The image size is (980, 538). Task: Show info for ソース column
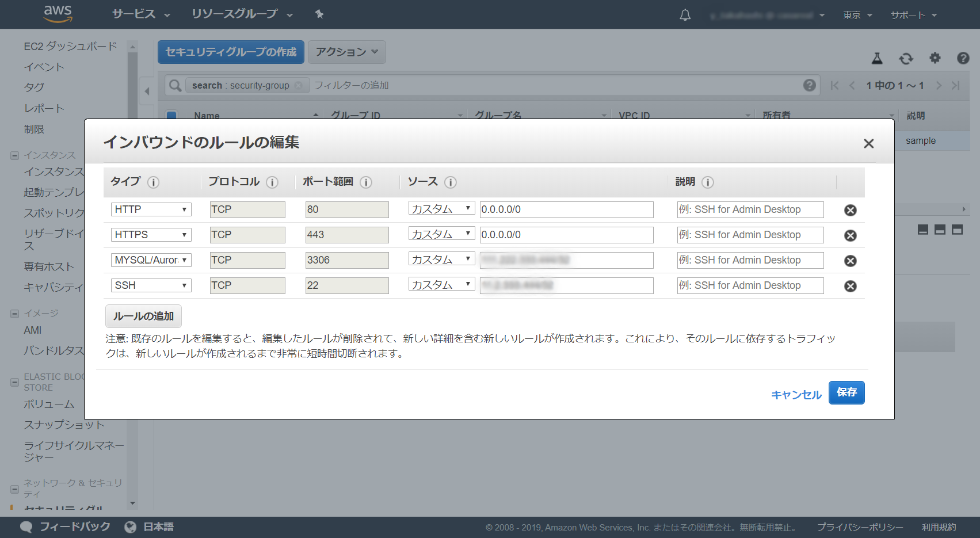pyautogui.click(x=451, y=182)
